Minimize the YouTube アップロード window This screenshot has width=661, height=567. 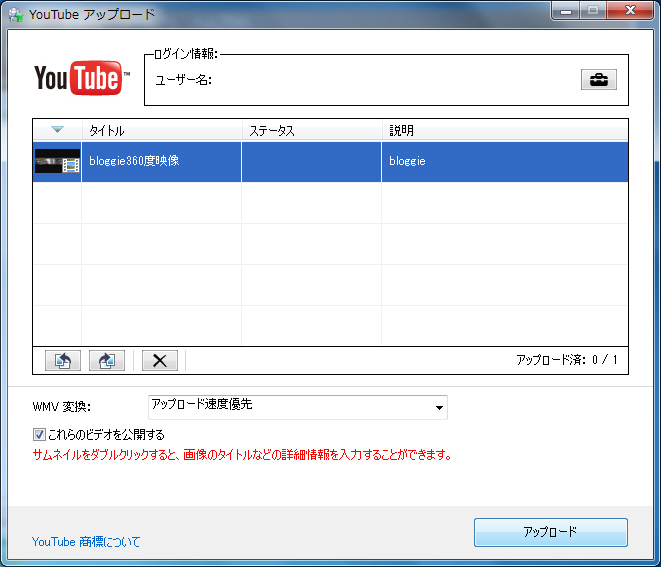coord(566,11)
